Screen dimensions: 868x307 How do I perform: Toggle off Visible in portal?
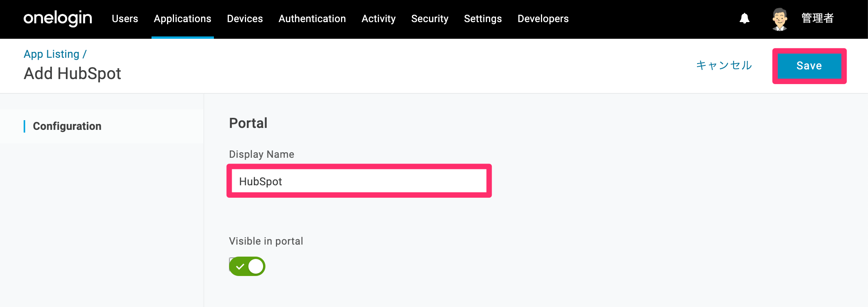(247, 266)
